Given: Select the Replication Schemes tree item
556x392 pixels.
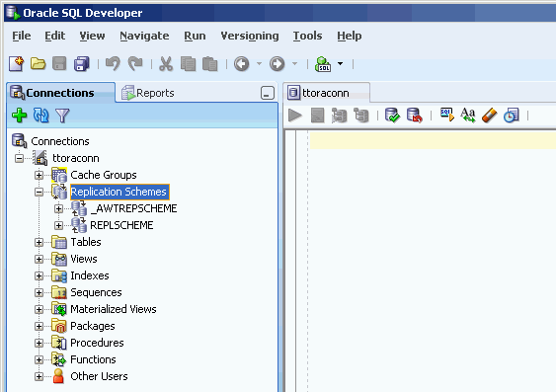Looking at the screenshot, I should click(119, 192).
